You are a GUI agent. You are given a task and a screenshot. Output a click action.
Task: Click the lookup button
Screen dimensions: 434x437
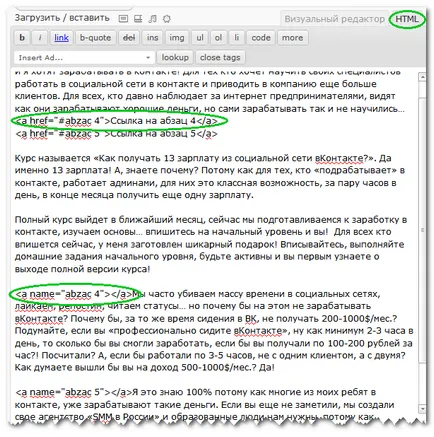click(175, 58)
